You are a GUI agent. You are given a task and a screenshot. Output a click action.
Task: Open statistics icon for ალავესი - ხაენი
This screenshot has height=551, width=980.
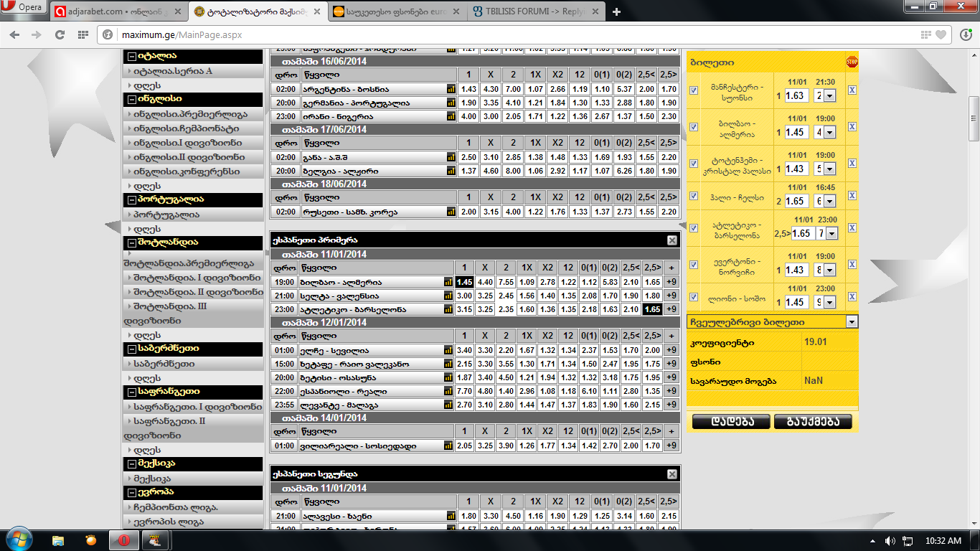point(451,516)
